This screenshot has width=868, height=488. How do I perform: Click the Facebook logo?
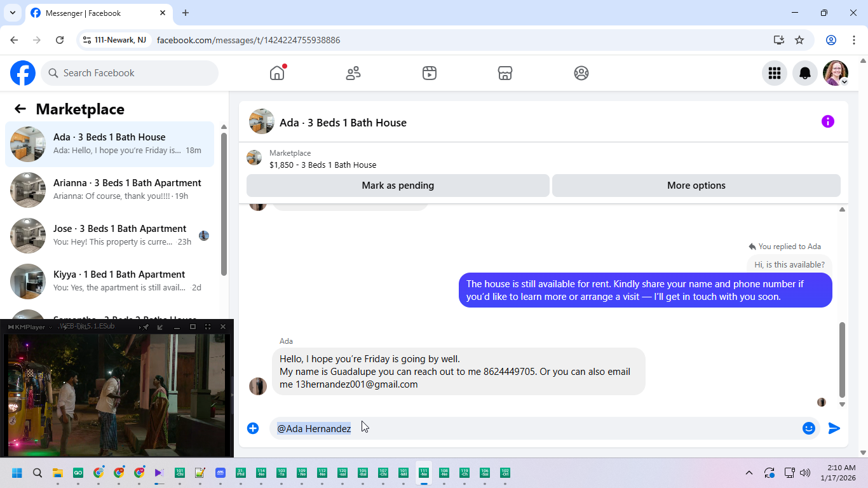[23, 73]
